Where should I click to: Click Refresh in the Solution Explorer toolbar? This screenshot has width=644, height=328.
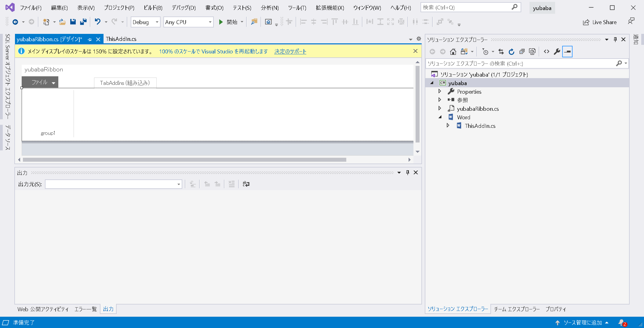511,52
